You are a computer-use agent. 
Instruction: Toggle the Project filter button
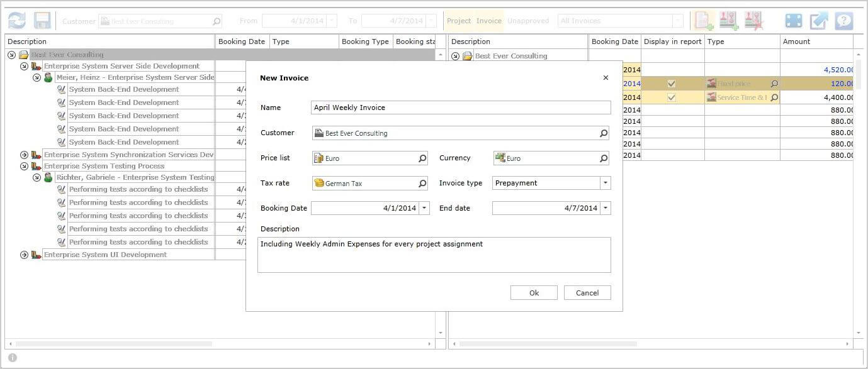459,21
